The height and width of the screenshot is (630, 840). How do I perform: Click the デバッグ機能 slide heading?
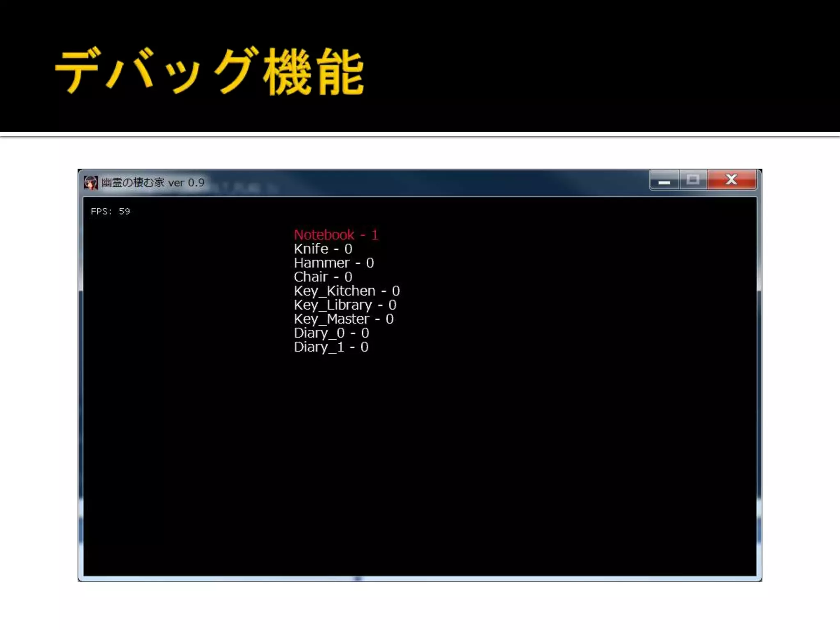click(x=209, y=72)
